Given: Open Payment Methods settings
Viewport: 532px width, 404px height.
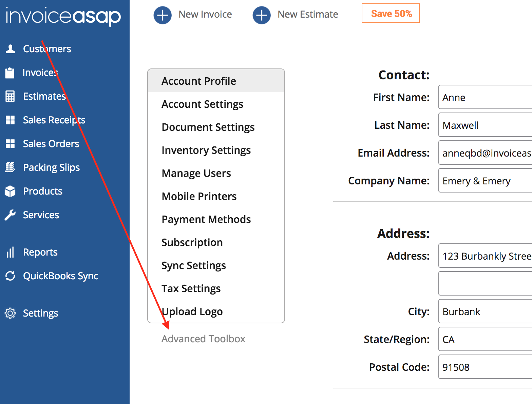Looking at the screenshot, I should tap(206, 220).
